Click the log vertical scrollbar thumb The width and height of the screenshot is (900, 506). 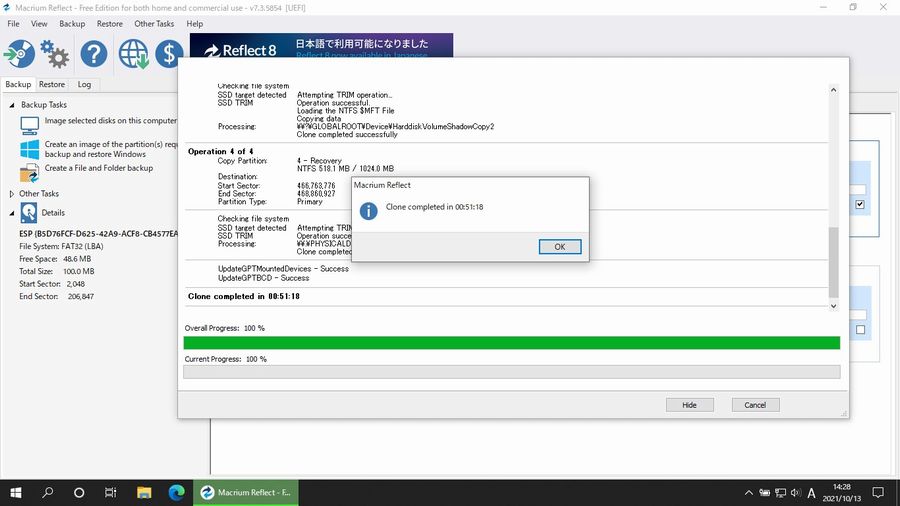coord(833,263)
